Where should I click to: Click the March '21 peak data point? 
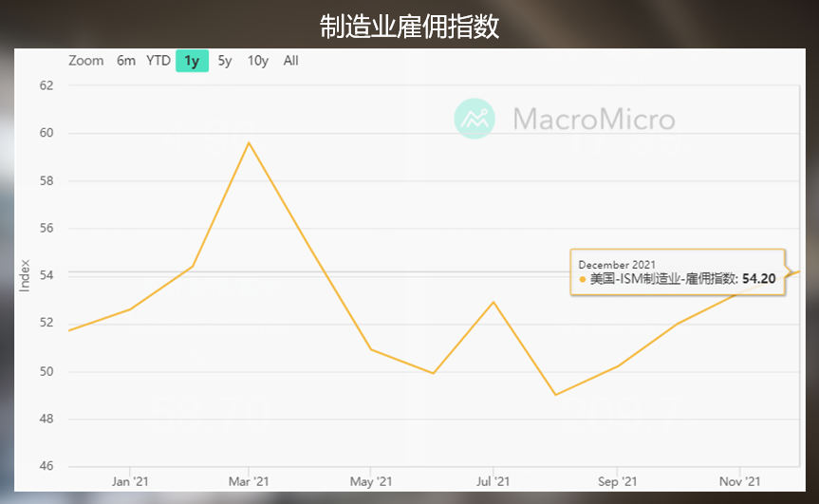pyautogui.click(x=250, y=142)
